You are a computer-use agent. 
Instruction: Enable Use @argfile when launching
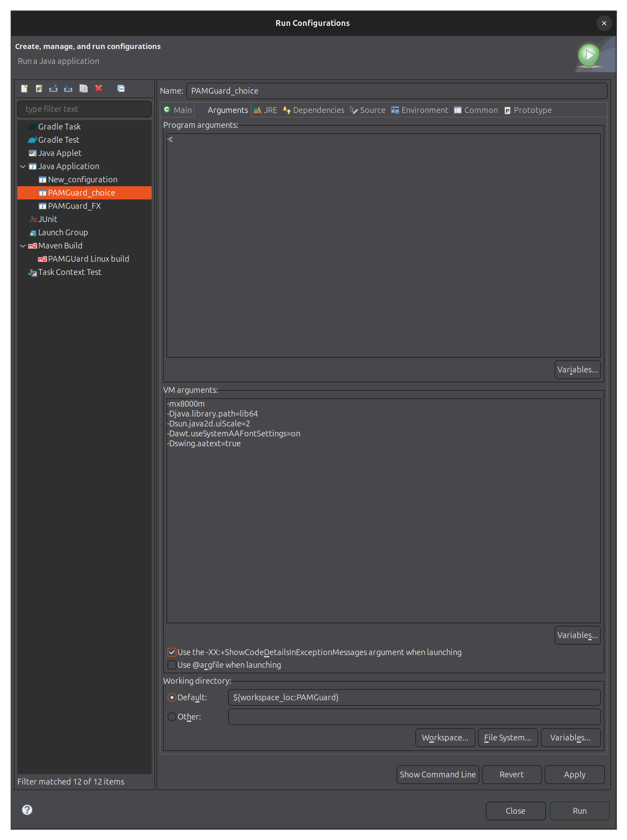(172, 665)
